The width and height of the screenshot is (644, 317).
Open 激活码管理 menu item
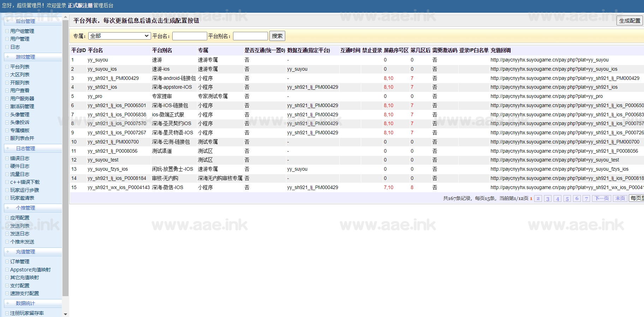[x=22, y=106]
